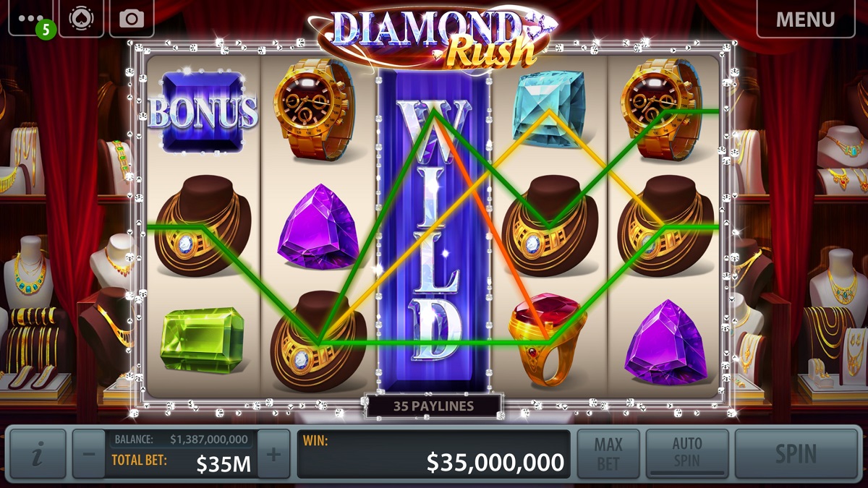Image resolution: width=868 pixels, height=488 pixels.
Task: Open the three-dots notifications button
Action: (x=31, y=18)
